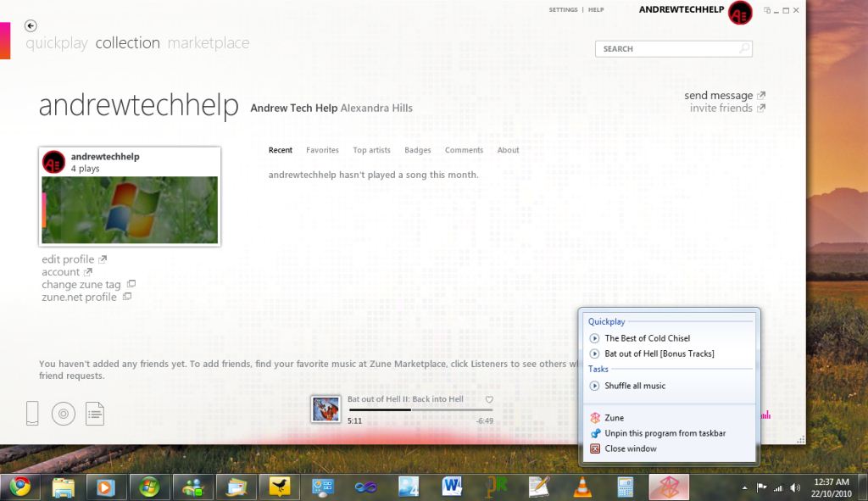Click the ANDREWTECHHELP username at top
The image size is (868, 501).
(x=681, y=9)
